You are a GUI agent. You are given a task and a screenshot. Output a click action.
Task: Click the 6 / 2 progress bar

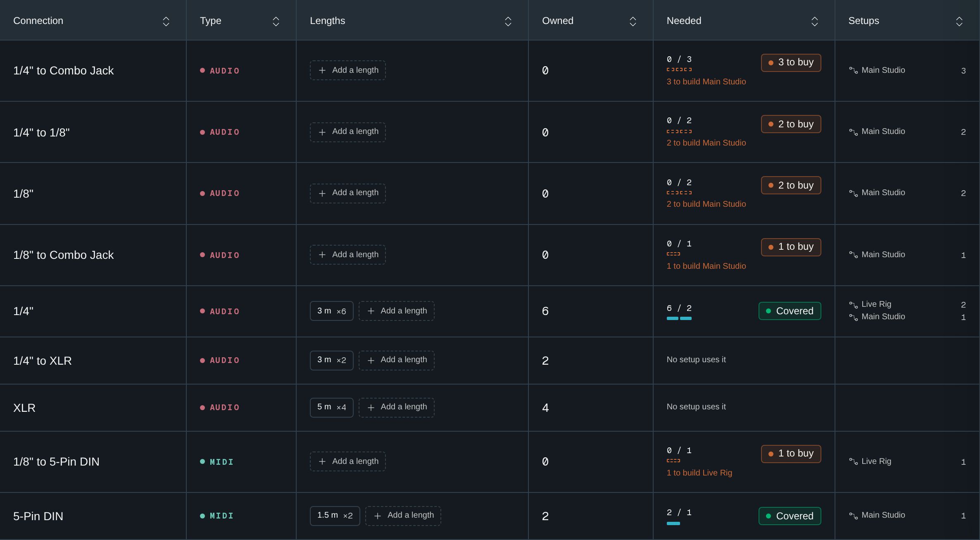pos(679,318)
